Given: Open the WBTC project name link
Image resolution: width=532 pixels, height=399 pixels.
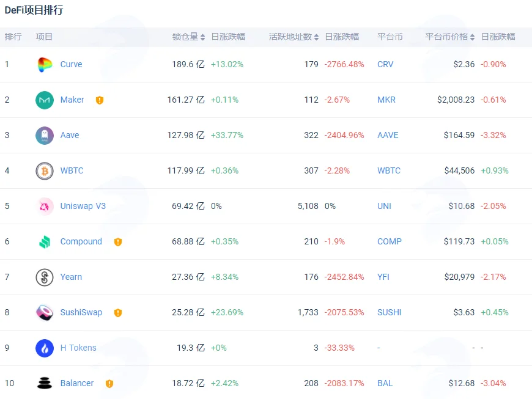Looking at the screenshot, I should [x=72, y=170].
